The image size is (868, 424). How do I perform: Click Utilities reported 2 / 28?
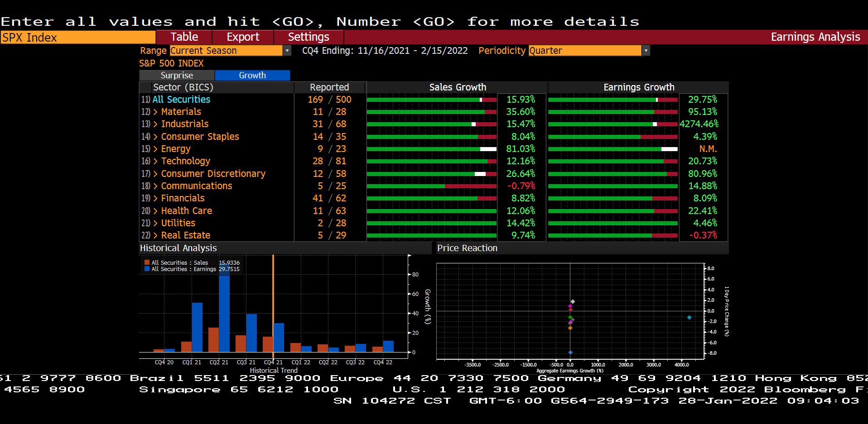click(x=332, y=223)
